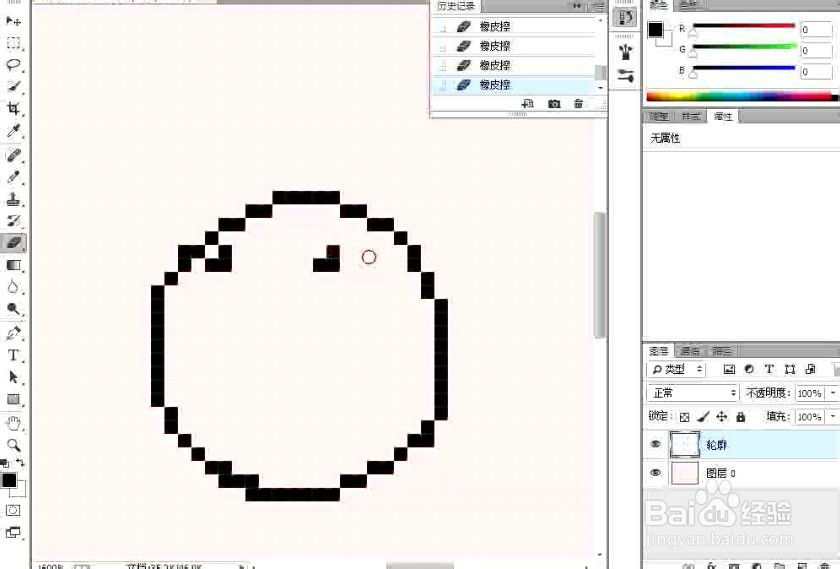Filter layers by pixel layers
The width and height of the screenshot is (840, 569).
(729, 369)
